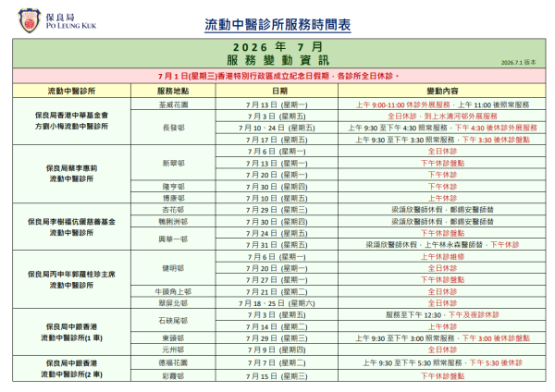
Task: Click the '2026 年 7 月' heading
Action: [277, 47]
